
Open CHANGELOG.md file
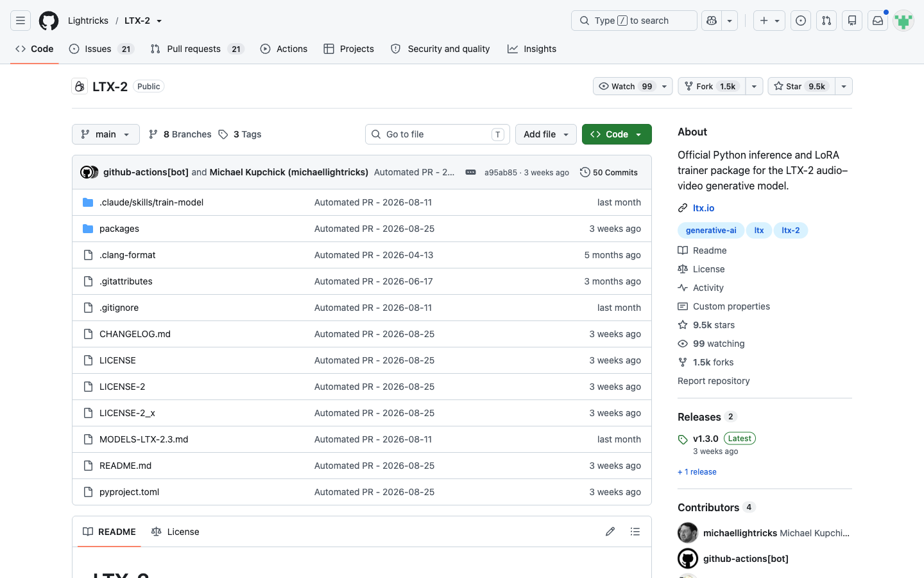tap(135, 334)
